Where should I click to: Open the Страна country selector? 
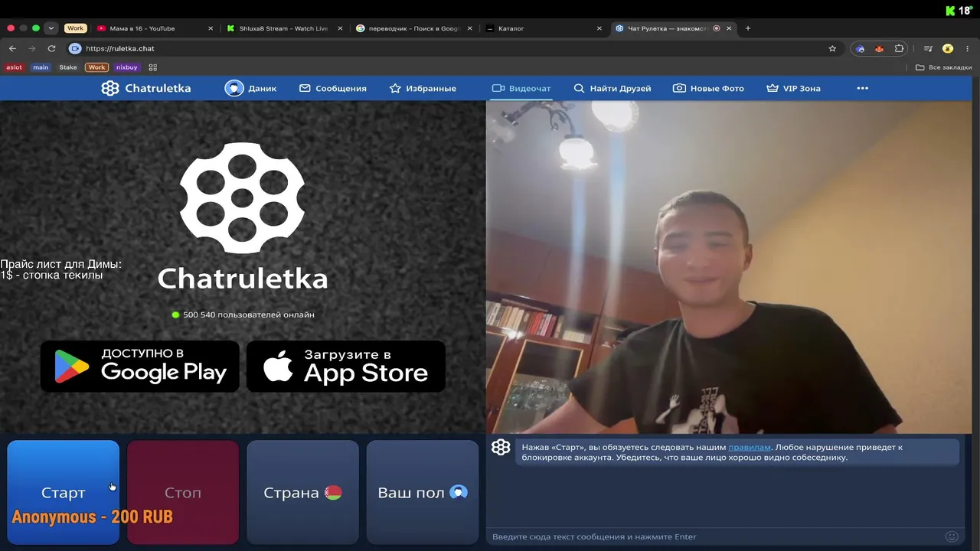(302, 493)
